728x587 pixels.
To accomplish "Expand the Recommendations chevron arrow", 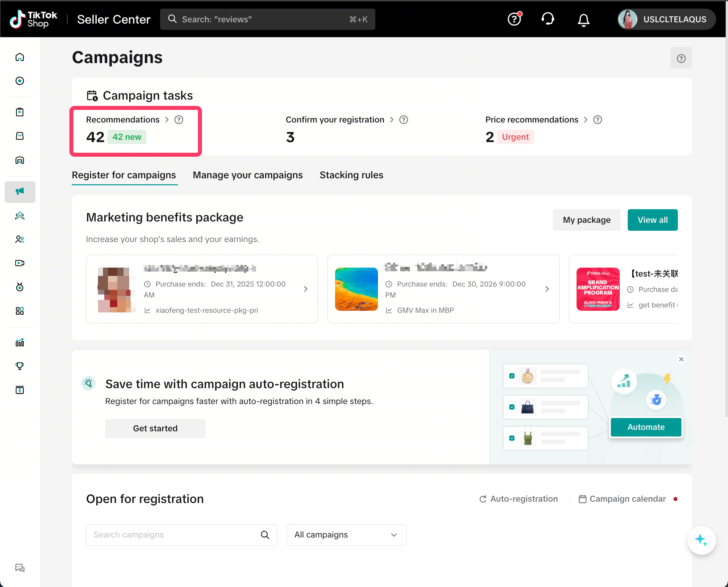I will tap(167, 120).
